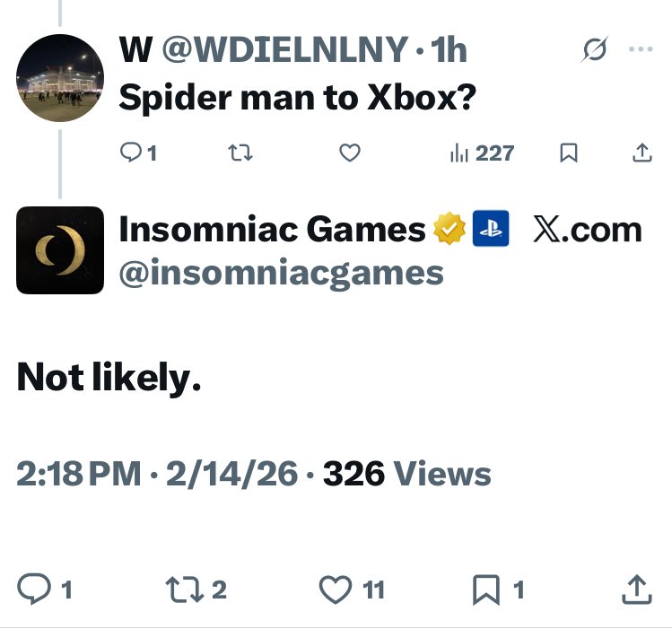Open the @WDIELNLNY profile handle
Viewport: 672px width, 629px height.
click(x=284, y=51)
